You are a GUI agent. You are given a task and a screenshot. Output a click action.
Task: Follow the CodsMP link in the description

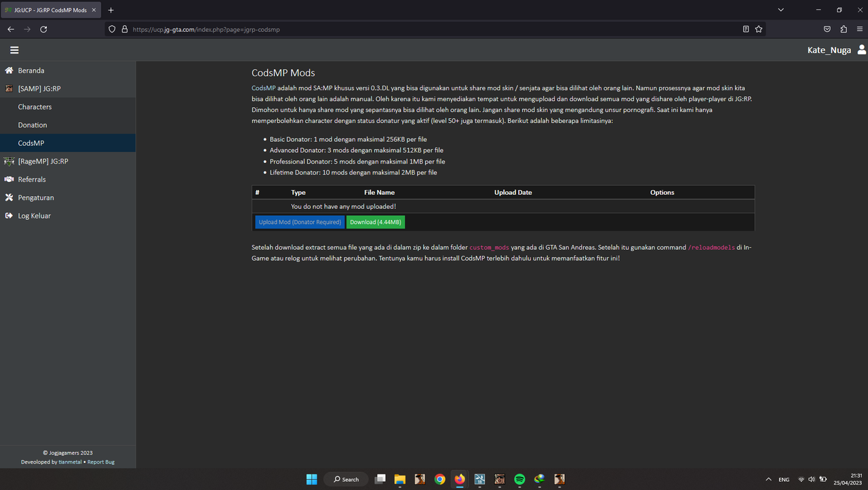click(x=263, y=88)
